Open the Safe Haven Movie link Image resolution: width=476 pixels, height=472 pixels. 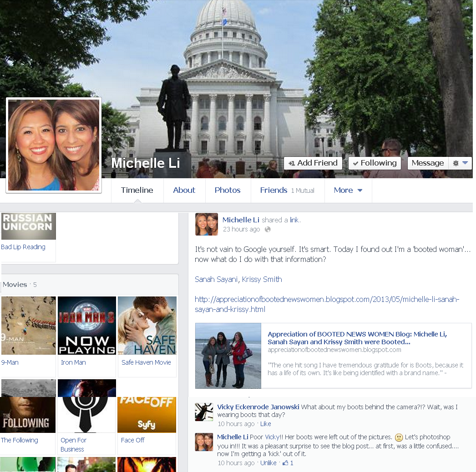click(146, 362)
